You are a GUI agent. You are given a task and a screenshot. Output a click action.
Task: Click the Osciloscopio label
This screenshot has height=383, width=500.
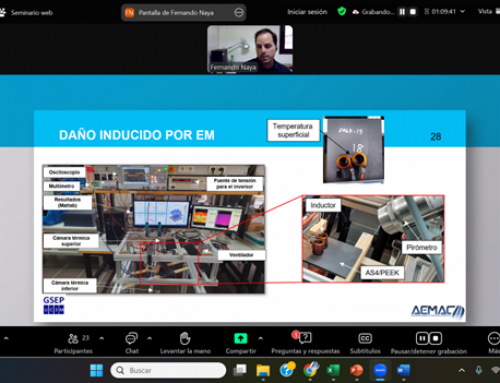64,172
